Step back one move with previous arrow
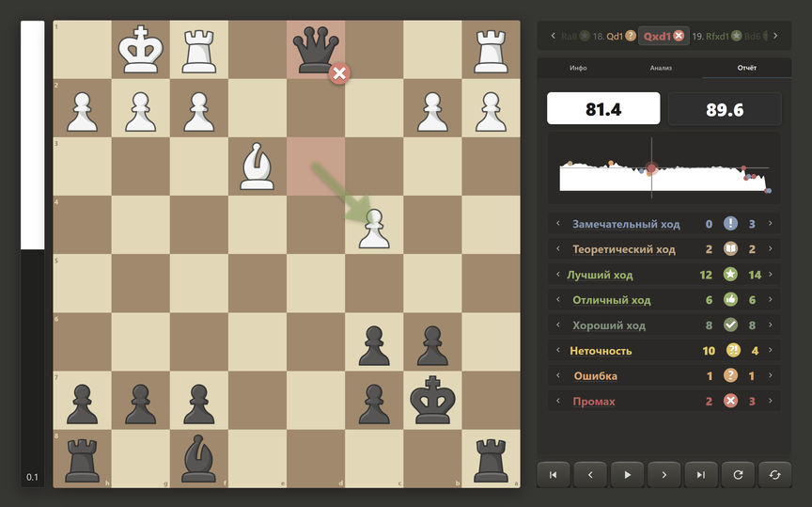The image size is (812, 507). [590, 475]
